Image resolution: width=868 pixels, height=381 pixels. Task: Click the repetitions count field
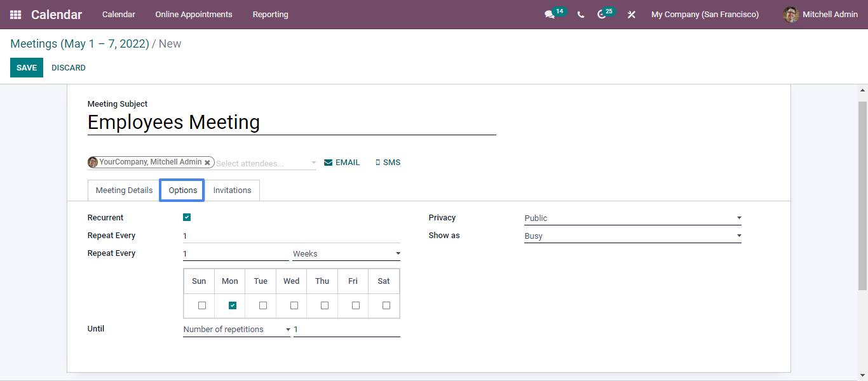[x=347, y=330]
